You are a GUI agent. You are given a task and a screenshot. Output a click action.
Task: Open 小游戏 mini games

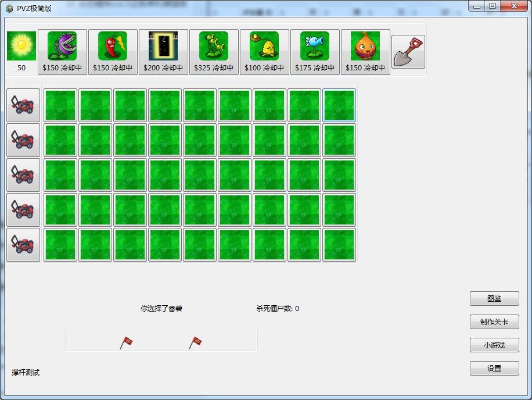pyautogui.click(x=494, y=345)
